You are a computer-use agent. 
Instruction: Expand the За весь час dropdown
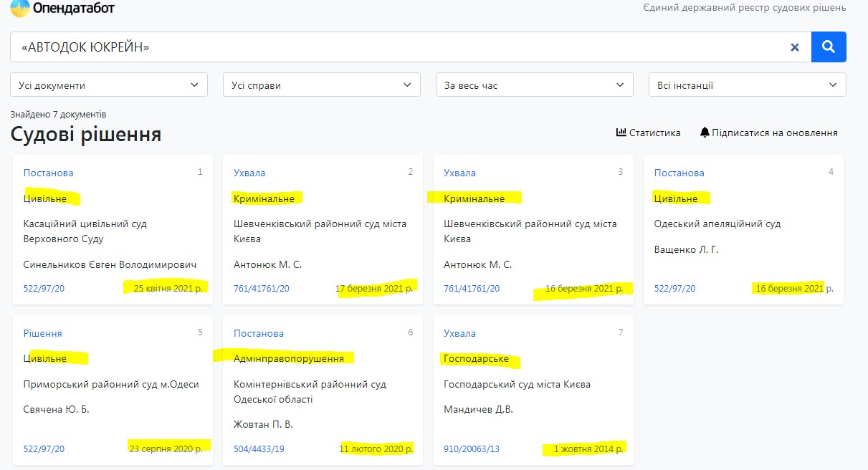[534, 85]
